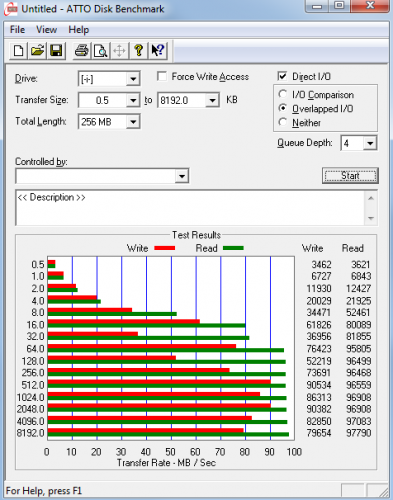Click the green Read legend swatch
This screenshot has width=393, height=500.
(233, 248)
